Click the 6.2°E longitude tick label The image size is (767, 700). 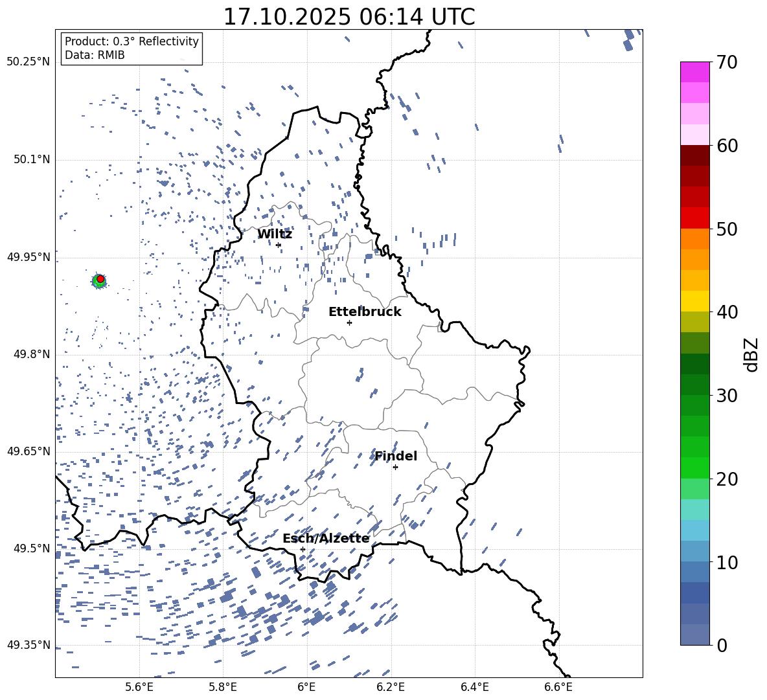(x=391, y=686)
